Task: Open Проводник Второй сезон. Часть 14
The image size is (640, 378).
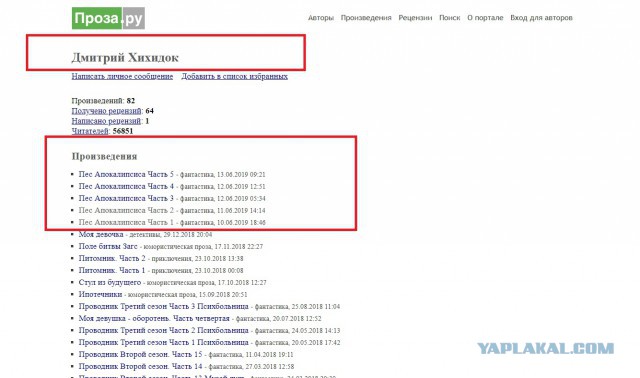Action: click(x=140, y=367)
